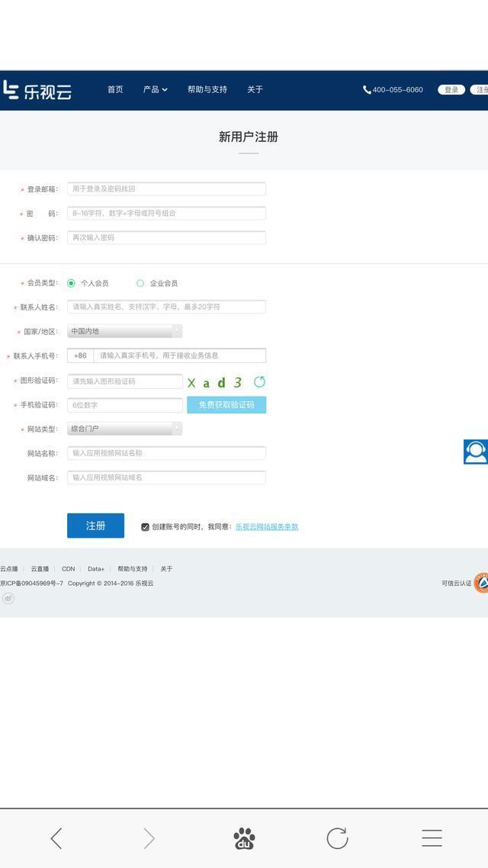Image resolution: width=488 pixels, height=868 pixels.
Task: Focus the 确认密码 input field
Action: (166, 237)
